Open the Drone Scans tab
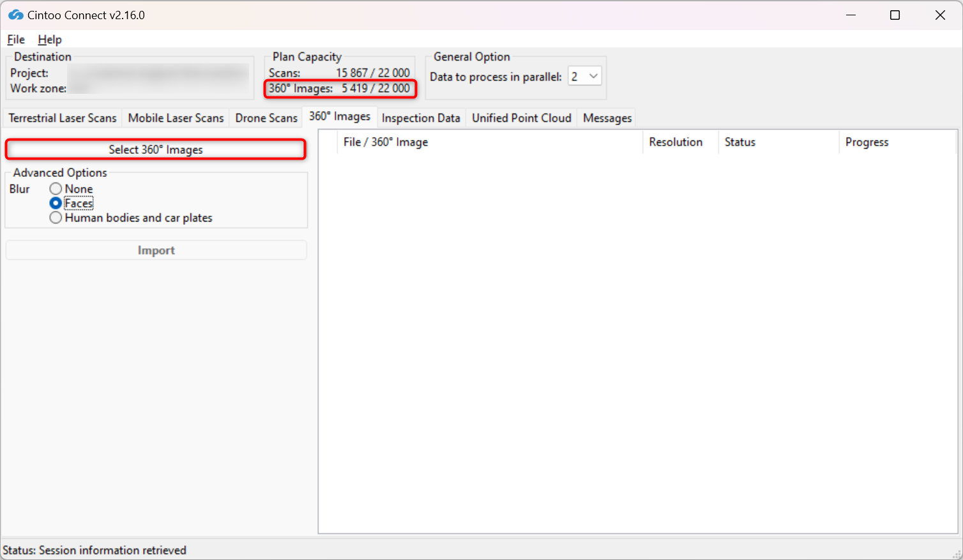This screenshot has width=963, height=560. [x=266, y=118]
